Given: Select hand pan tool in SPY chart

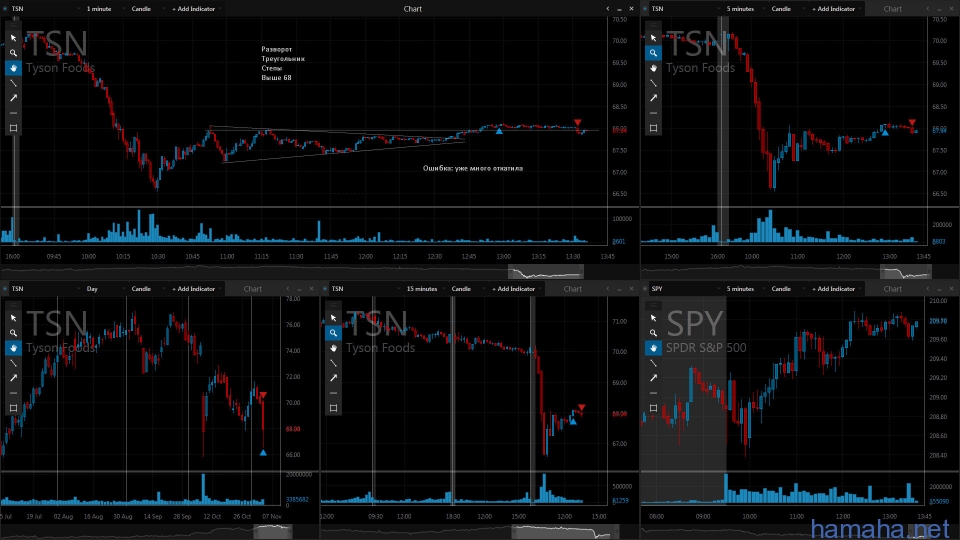Looking at the screenshot, I should (x=653, y=348).
